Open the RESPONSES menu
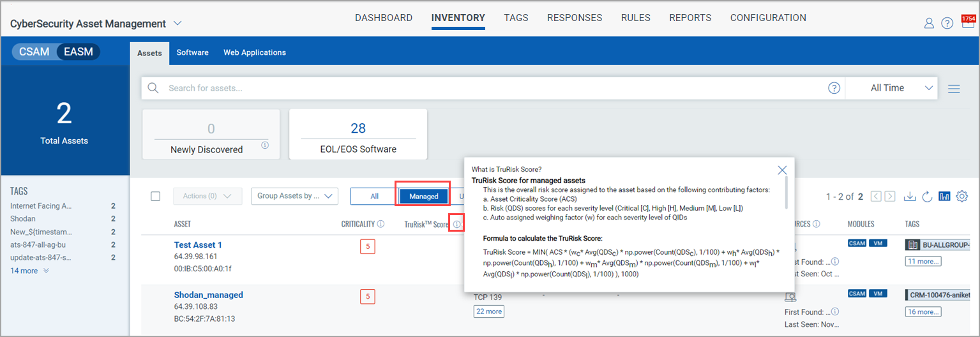The width and height of the screenshot is (980, 337). click(x=575, y=18)
